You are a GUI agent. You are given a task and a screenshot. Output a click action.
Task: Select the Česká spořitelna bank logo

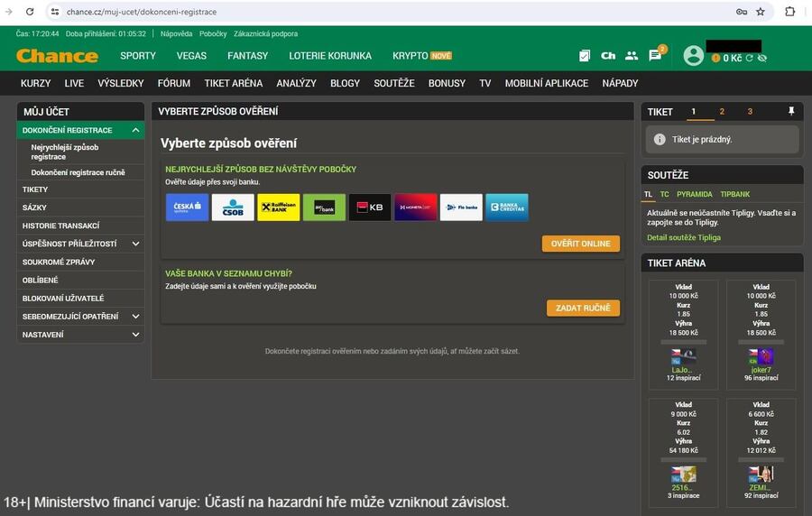point(188,207)
